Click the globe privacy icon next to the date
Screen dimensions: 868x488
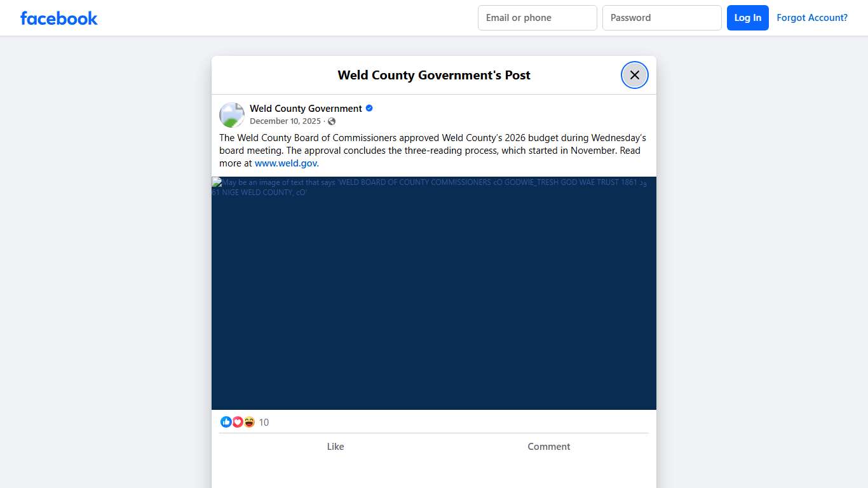tap(331, 121)
